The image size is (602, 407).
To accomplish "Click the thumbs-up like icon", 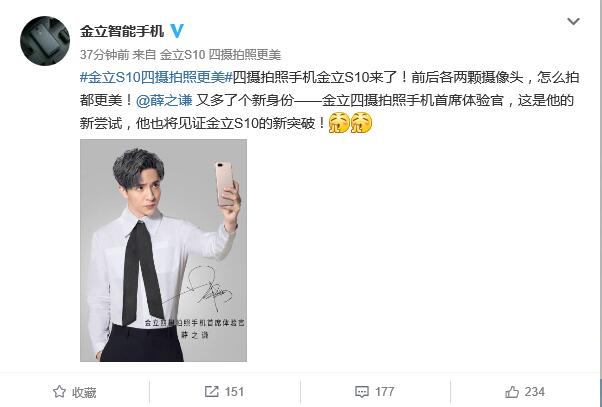I will (x=512, y=392).
